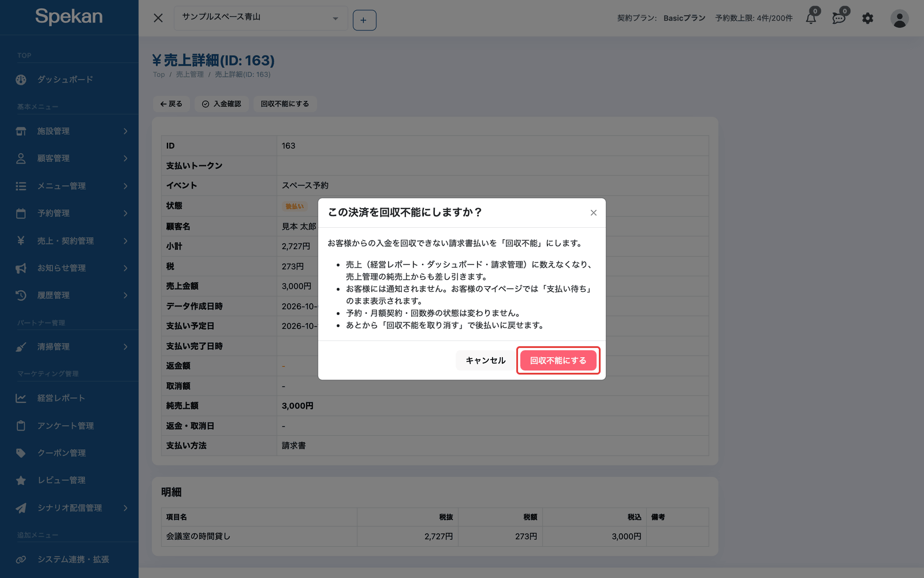The image size is (924, 578).
Task: Open the user account avatar
Action: click(899, 18)
